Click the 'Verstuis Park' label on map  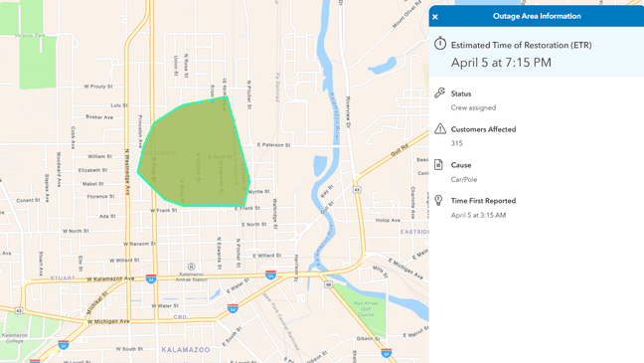tap(30, 36)
